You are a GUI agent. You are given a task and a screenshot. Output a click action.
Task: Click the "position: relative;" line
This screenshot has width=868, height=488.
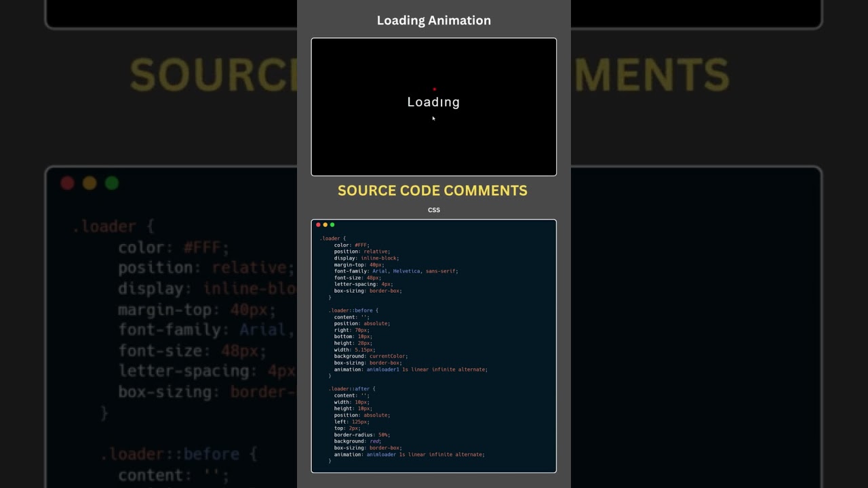point(362,251)
